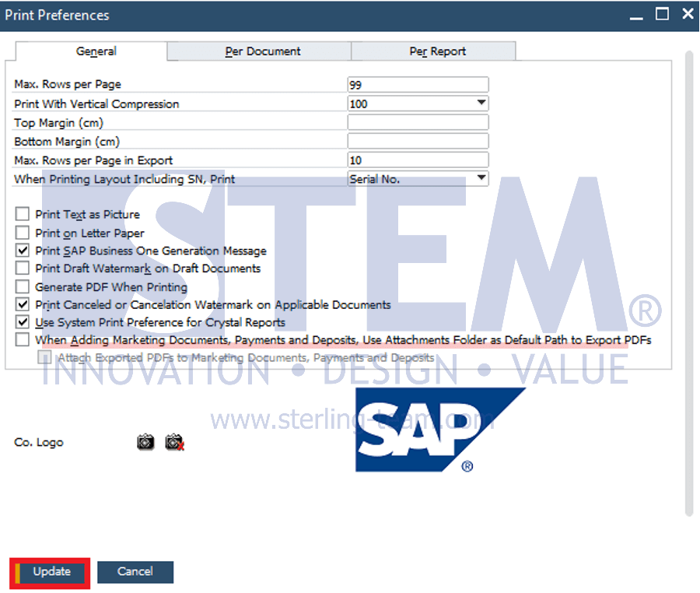Click the Top Margin (cm) input field

418,122
